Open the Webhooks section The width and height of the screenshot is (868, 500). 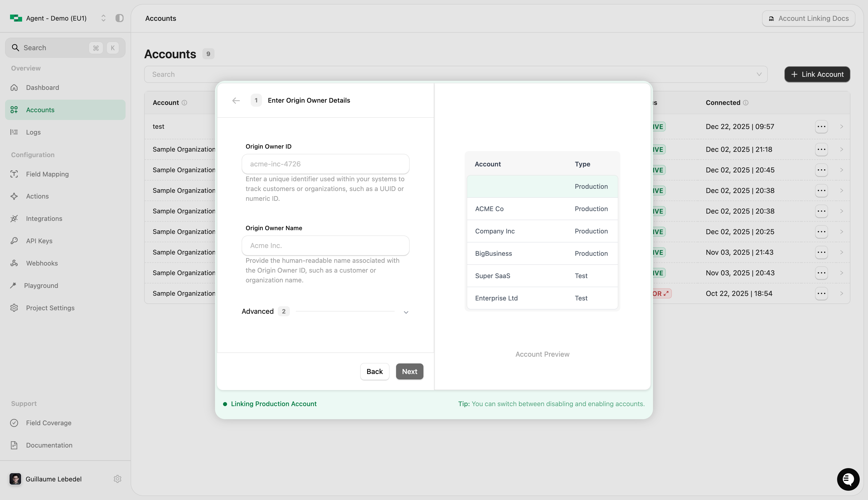pyautogui.click(x=42, y=263)
